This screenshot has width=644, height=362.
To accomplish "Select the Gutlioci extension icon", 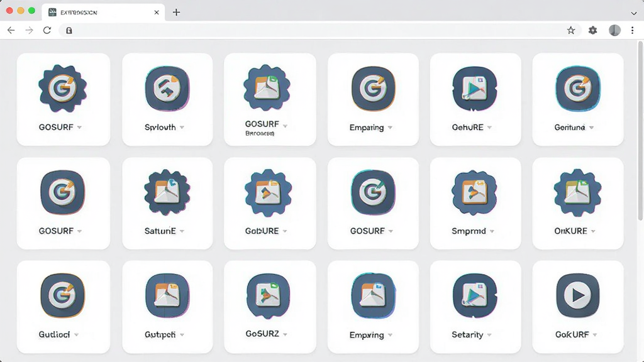I will point(63,295).
